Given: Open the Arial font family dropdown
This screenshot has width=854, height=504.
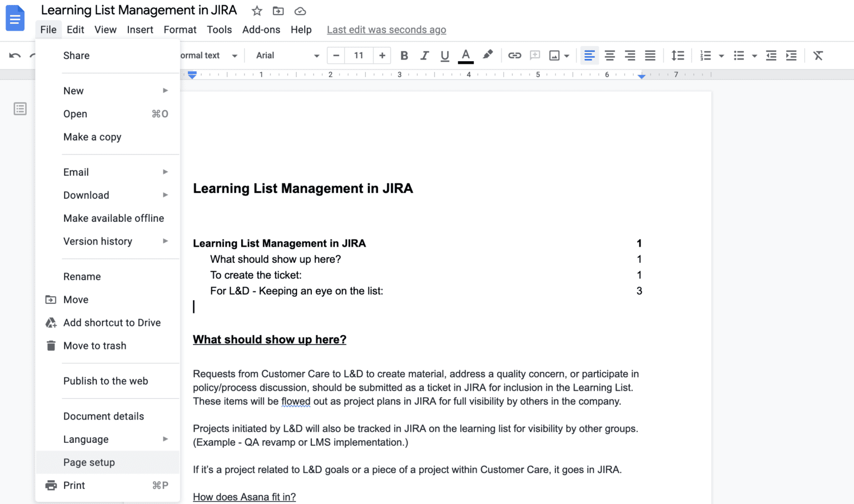Looking at the screenshot, I should (285, 55).
